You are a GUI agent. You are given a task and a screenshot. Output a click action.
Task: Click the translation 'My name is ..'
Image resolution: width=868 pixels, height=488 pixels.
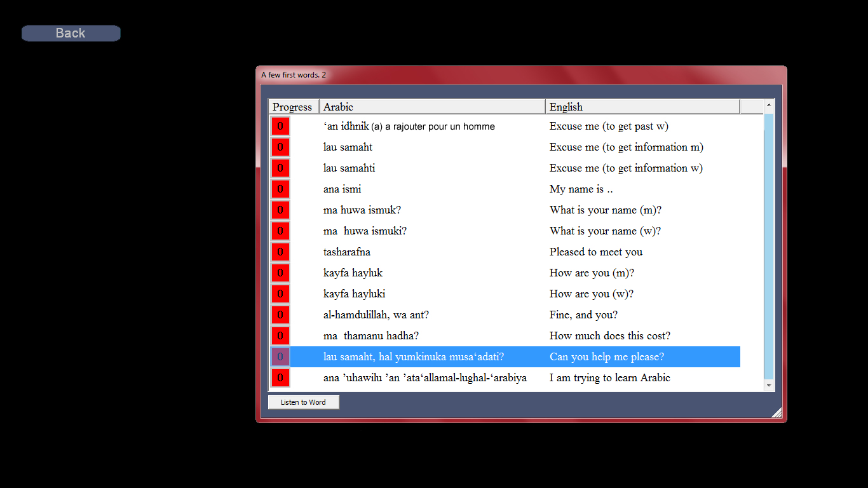[581, 189]
